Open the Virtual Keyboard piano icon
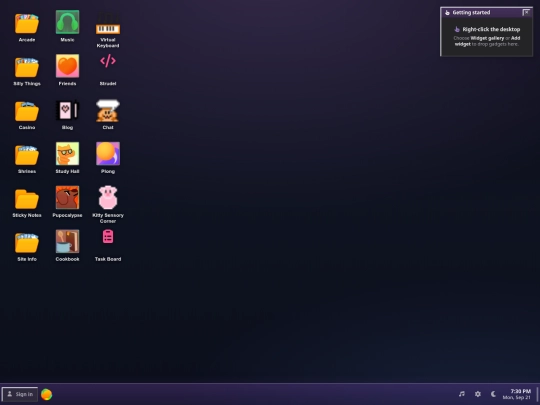This screenshot has width=540, height=405. (x=108, y=23)
